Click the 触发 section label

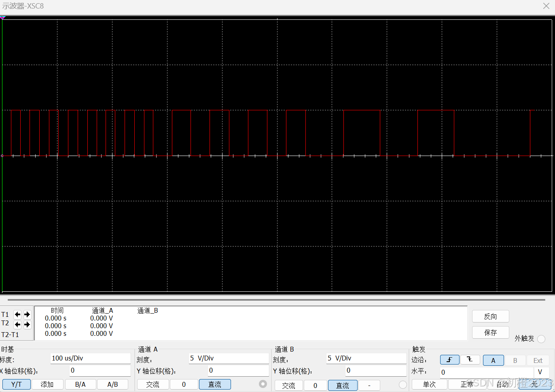click(x=419, y=349)
